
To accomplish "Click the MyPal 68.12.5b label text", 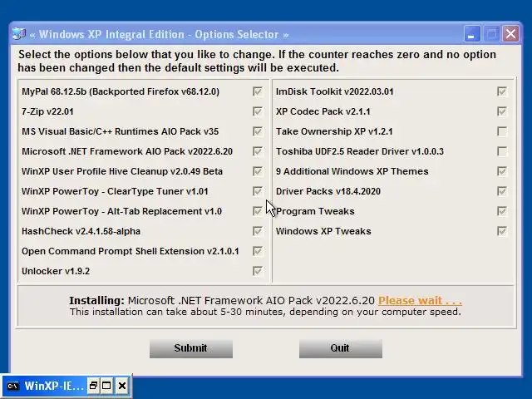I will point(121,91).
